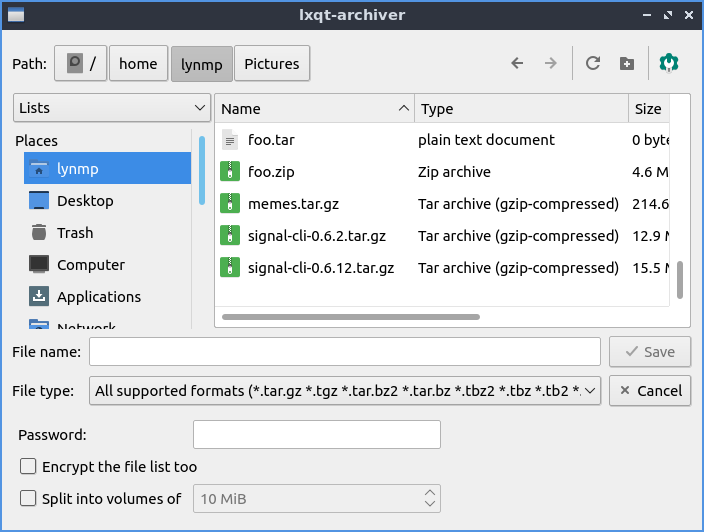The width and height of the screenshot is (704, 532).
Task: Go to Pictures path segment
Action: point(272,63)
